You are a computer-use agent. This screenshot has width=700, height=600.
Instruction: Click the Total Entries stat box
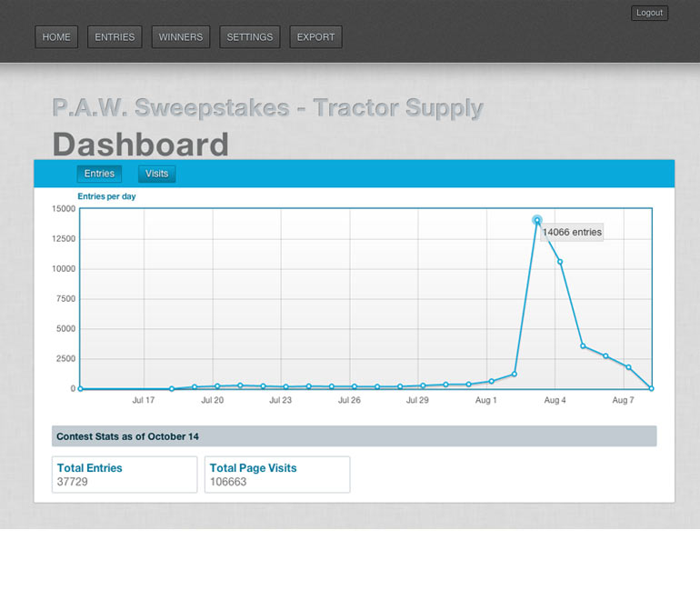coord(125,475)
